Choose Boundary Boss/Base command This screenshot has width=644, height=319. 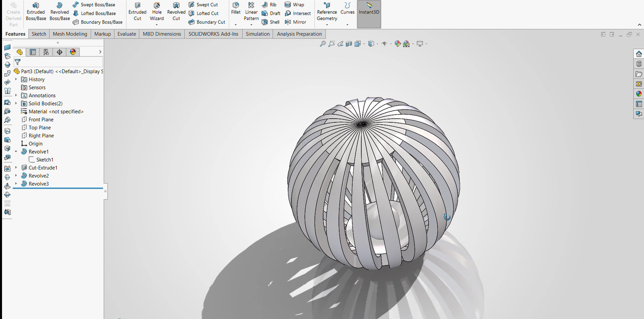coord(98,22)
